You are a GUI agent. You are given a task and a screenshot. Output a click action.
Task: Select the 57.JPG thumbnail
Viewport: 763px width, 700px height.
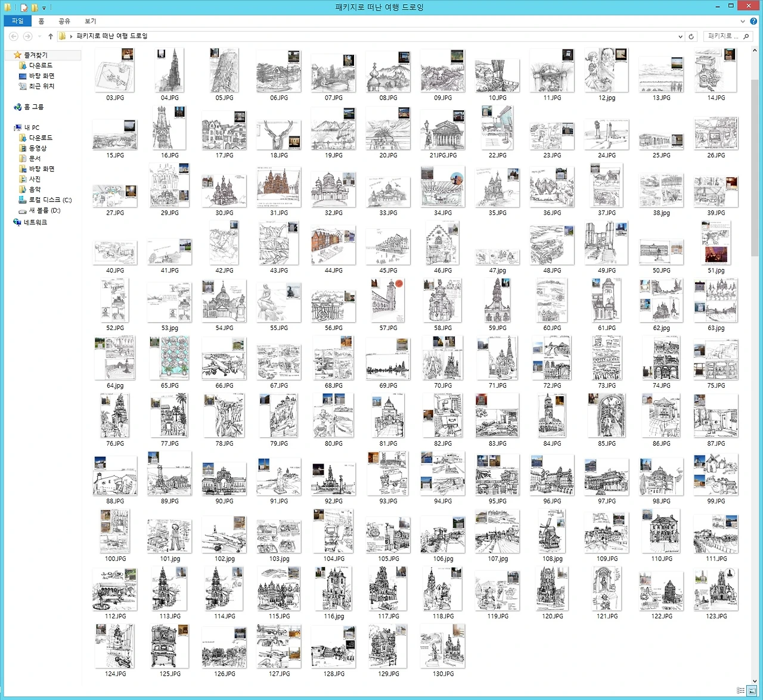coord(388,301)
